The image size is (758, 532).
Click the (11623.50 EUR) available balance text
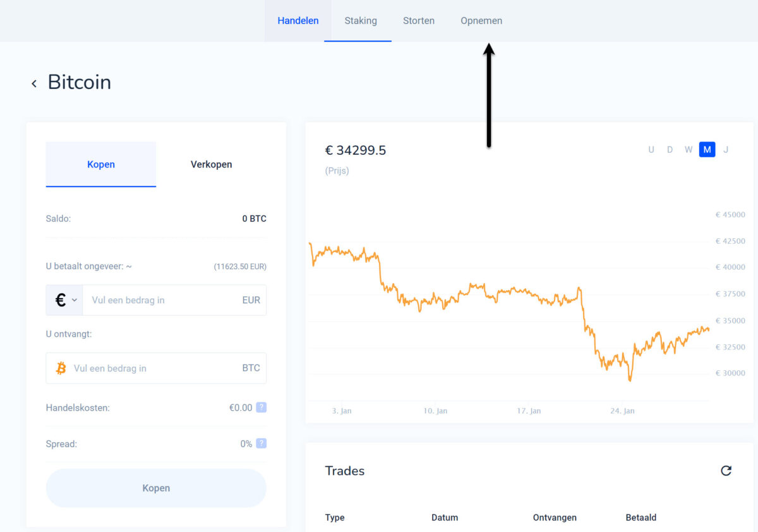240,267
